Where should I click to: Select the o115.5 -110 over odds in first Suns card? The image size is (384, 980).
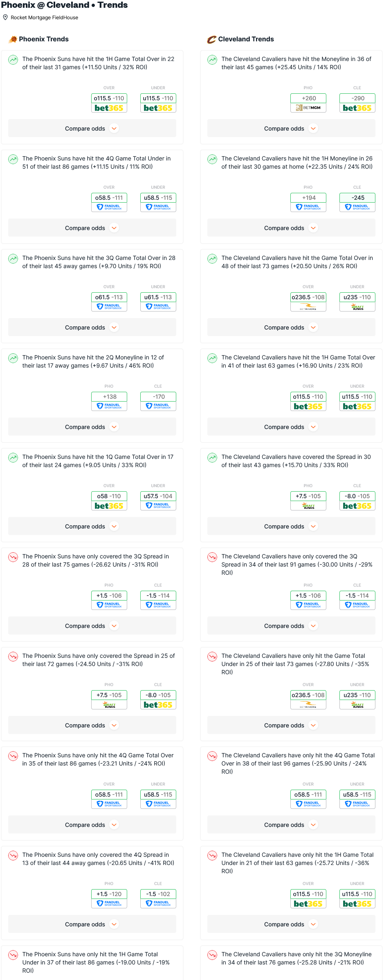click(x=109, y=98)
